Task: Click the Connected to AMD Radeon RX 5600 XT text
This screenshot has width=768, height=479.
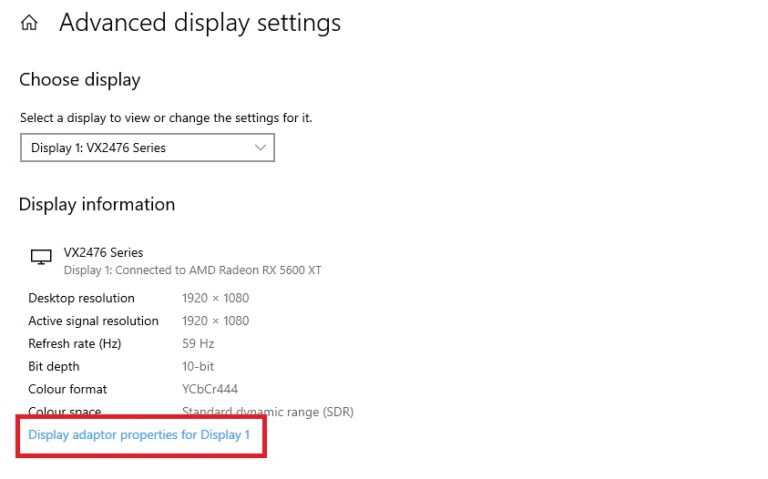Action: 218,270
